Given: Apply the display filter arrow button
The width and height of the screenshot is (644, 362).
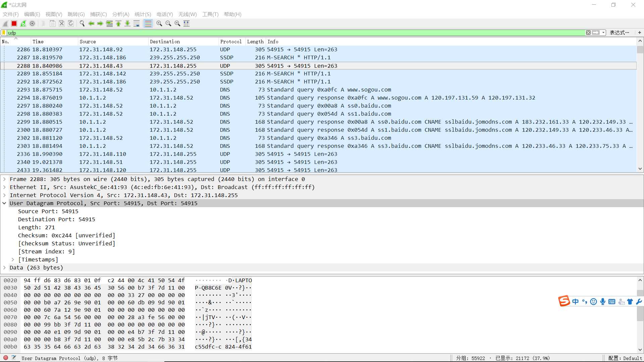Looking at the screenshot, I should point(596,33).
